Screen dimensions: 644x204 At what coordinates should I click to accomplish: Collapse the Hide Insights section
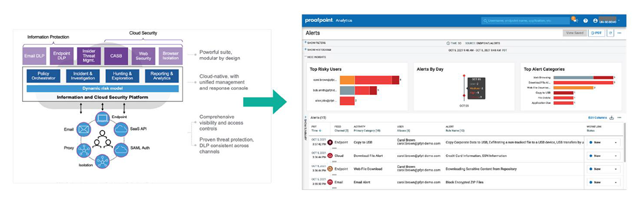click(x=316, y=56)
